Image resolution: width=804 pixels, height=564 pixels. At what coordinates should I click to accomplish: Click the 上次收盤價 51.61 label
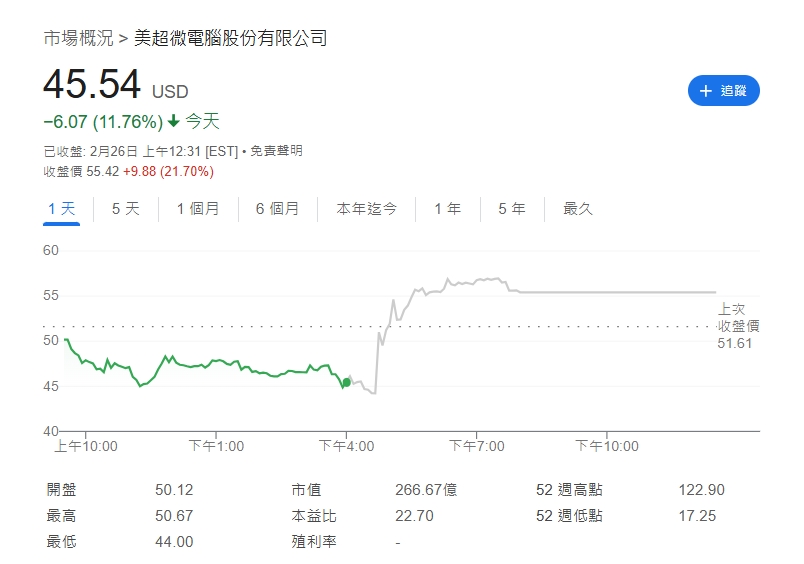click(x=738, y=326)
